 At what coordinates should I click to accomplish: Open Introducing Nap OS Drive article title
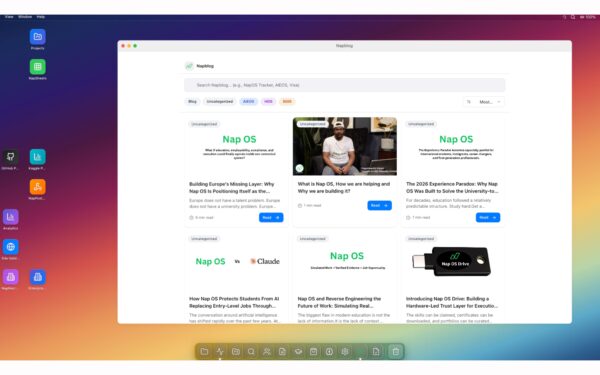click(452, 302)
